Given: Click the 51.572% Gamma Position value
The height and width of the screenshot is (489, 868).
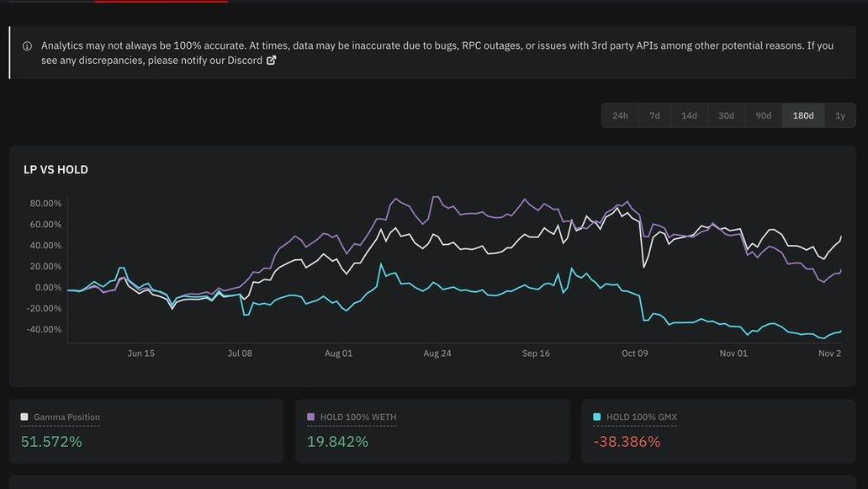Looking at the screenshot, I should [51, 442].
